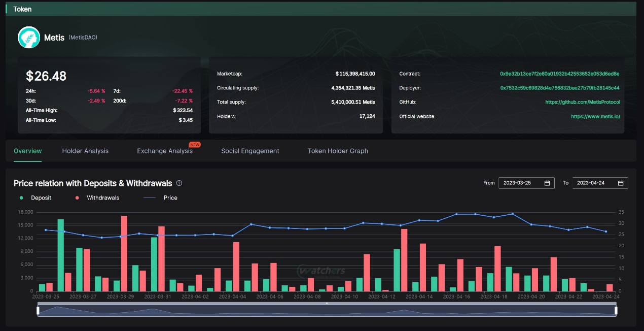This screenshot has height=331, width=644.
Task: Click the Metis token logo icon
Action: click(x=29, y=38)
